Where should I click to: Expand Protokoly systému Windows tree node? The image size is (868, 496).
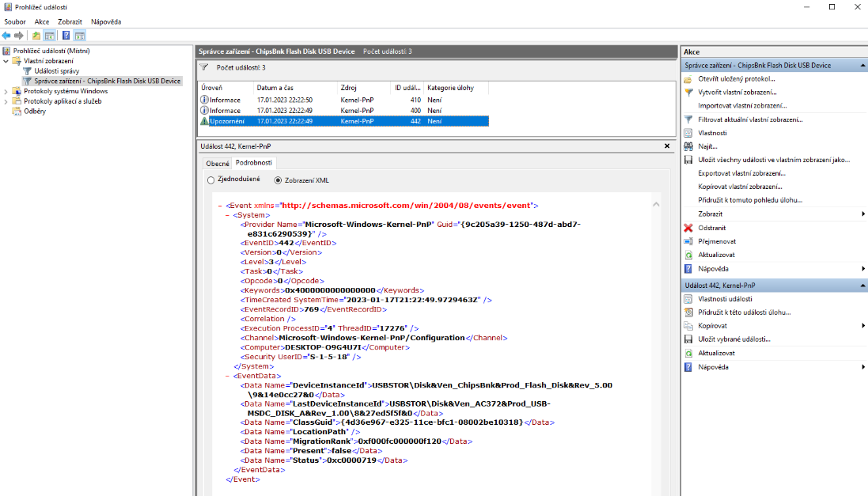point(6,91)
